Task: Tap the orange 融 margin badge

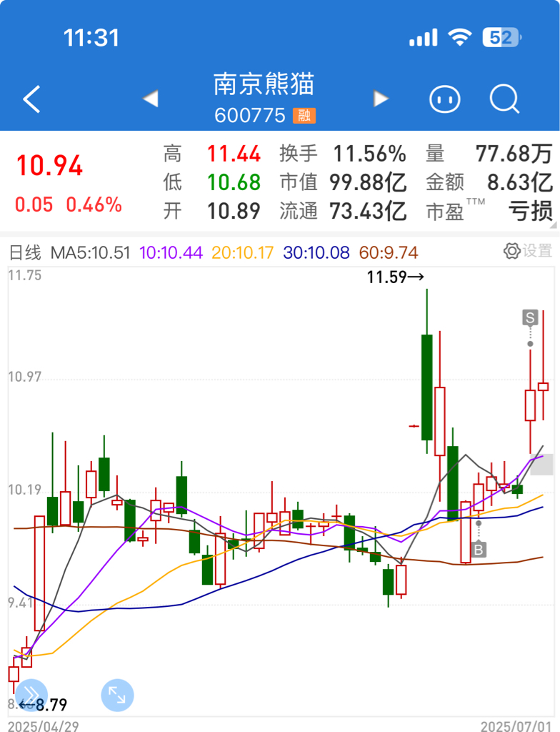Action: coord(304,115)
